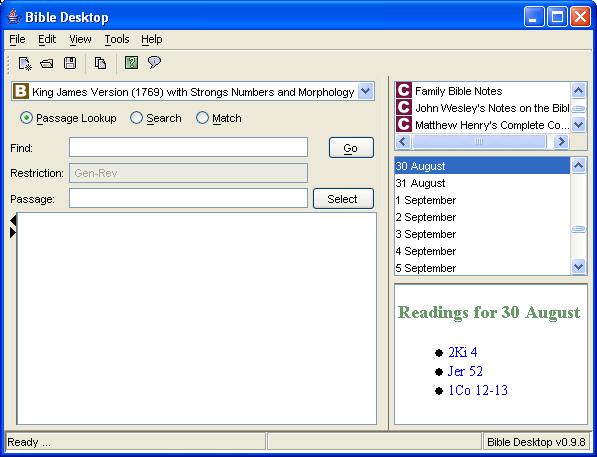This screenshot has width=597, height=457.
Task: Click the Save floppy disk toolbar icon
Action: [x=70, y=63]
